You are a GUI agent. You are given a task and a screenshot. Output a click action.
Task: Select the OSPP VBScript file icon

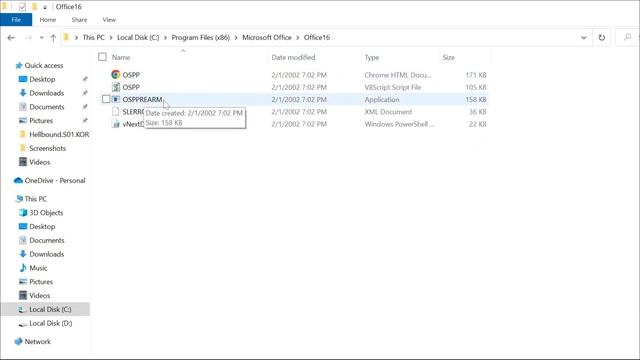(x=116, y=87)
